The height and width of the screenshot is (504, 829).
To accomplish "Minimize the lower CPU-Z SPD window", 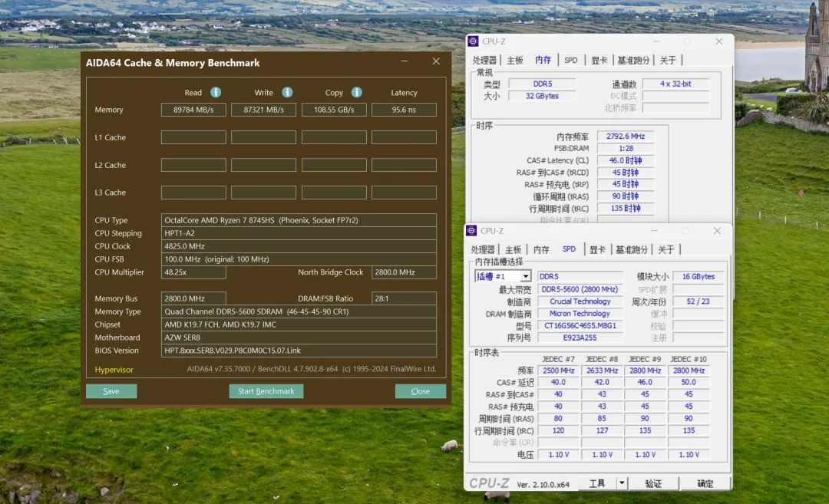I will coord(655,231).
